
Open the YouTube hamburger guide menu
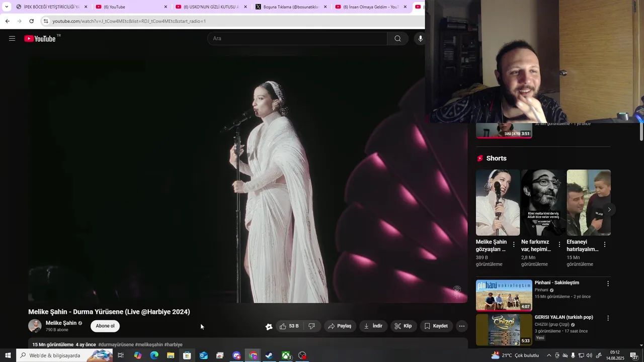(x=12, y=39)
